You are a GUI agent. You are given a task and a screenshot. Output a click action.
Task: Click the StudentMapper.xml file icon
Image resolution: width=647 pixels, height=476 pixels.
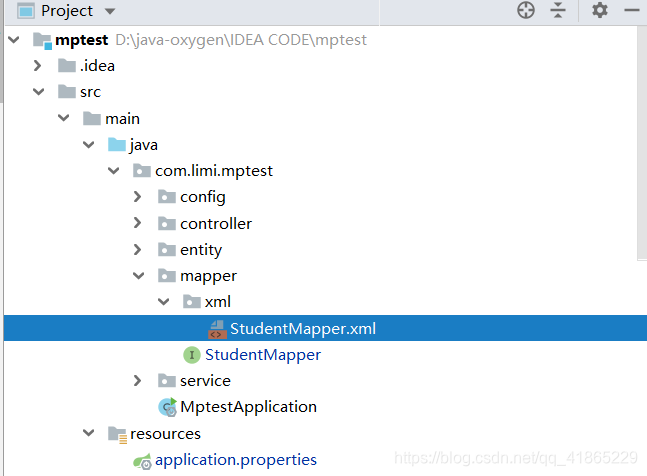point(217,329)
